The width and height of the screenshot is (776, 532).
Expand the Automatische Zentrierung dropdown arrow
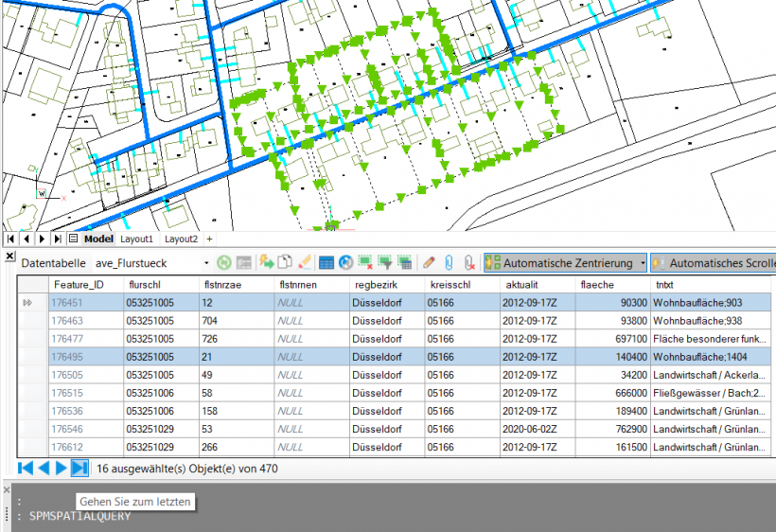click(643, 262)
